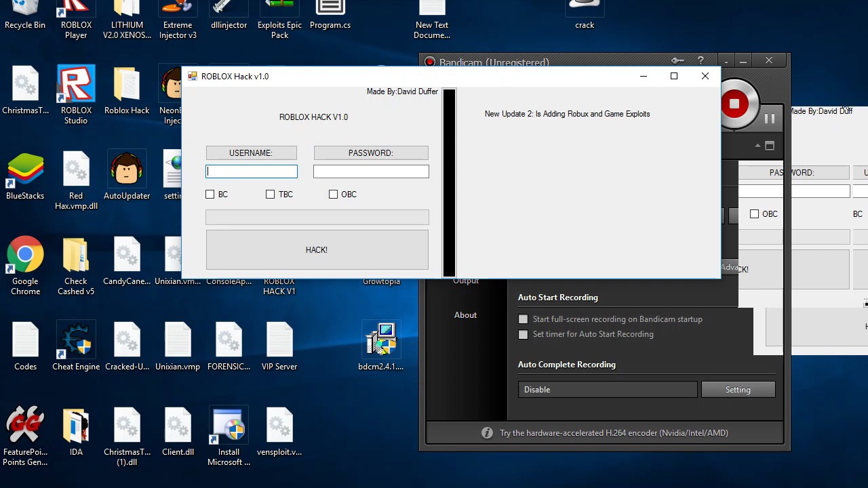Open ROBLOX Player shortcut
Viewport: 868px width, 488px height.
point(76,19)
